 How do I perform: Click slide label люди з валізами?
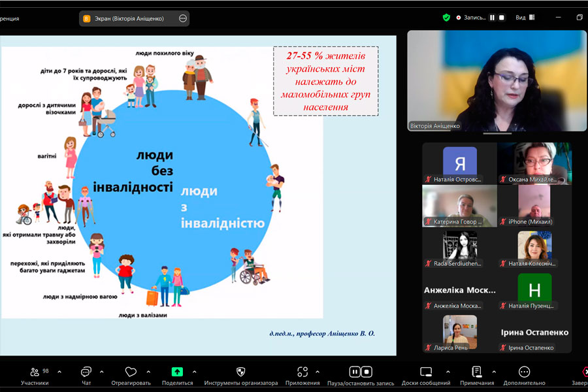(x=143, y=315)
